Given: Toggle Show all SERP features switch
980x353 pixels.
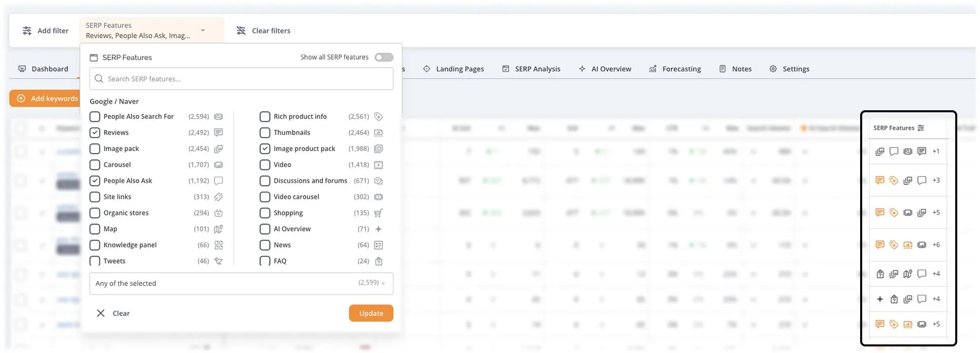Looking at the screenshot, I should pos(384,57).
